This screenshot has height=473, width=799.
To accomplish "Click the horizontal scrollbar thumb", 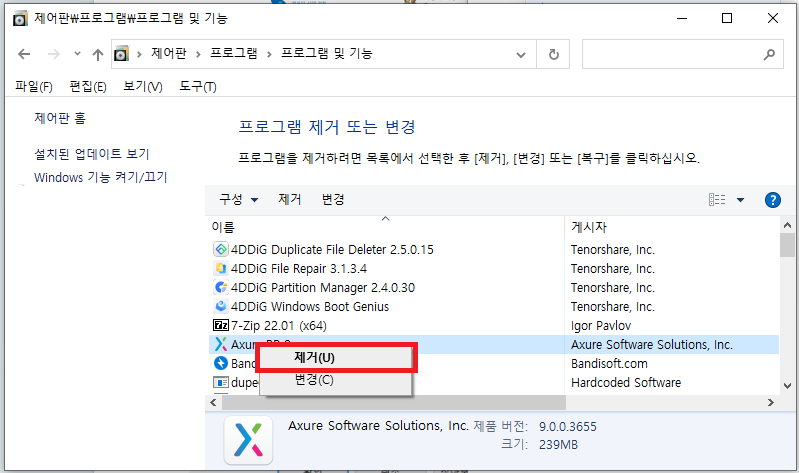I will pos(394,403).
